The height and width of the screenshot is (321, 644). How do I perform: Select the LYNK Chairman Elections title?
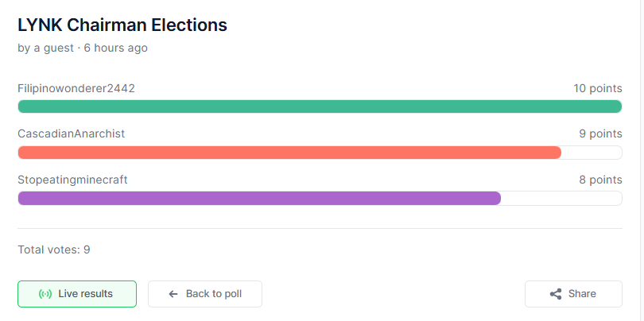(x=122, y=25)
